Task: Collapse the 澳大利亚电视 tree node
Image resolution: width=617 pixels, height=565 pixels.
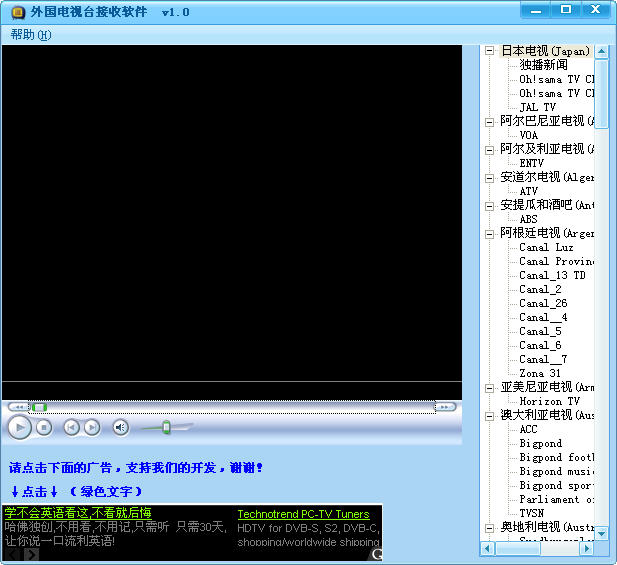Action: click(x=490, y=416)
